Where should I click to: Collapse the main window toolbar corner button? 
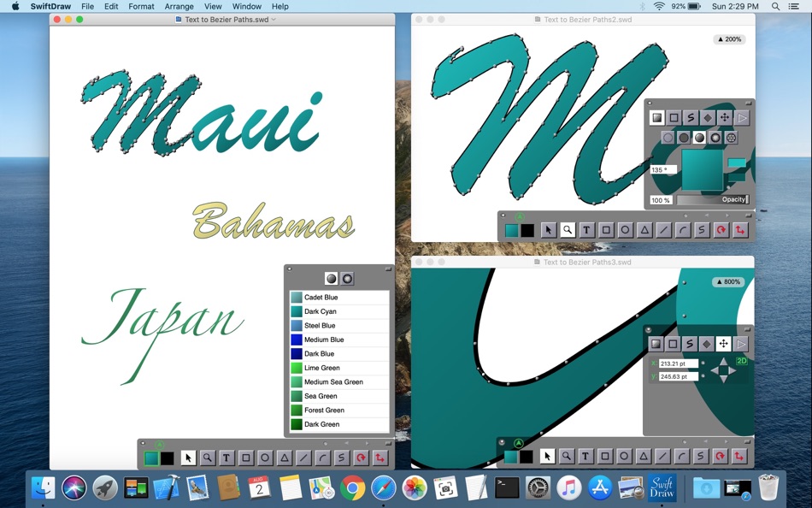coord(388,444)
